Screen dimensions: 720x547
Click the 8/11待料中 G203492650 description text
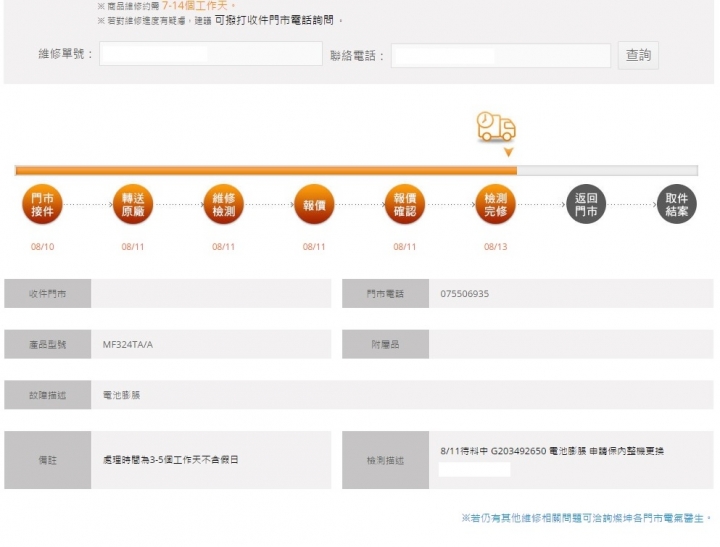552,451
